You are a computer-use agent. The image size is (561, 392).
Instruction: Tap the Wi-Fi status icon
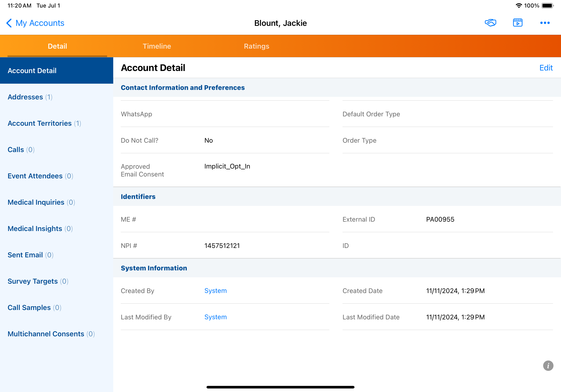tap(518, 6)
